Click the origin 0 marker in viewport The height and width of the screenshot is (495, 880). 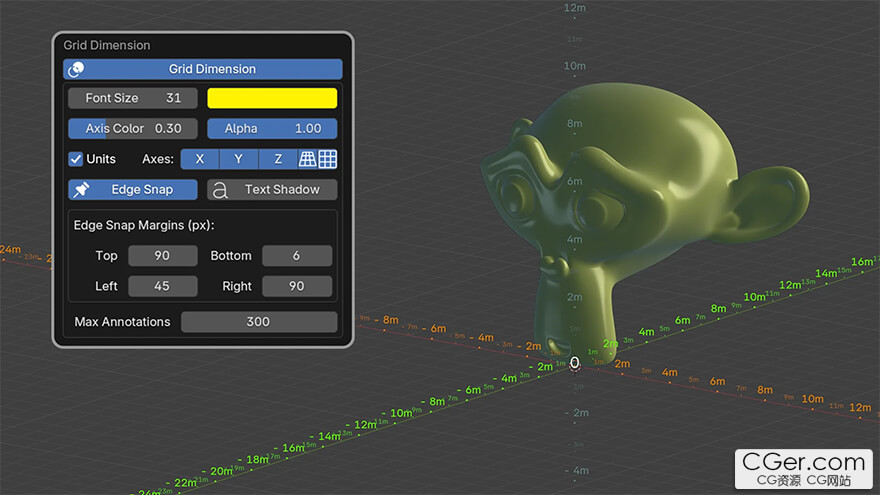pyautogui.click(x=575, y=363)
